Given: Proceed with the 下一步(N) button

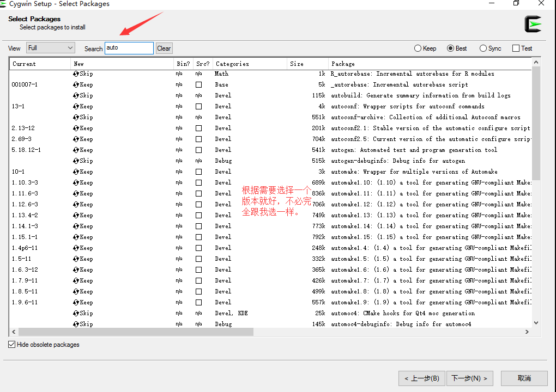Looking at the screenshot, I should [469, 378].
